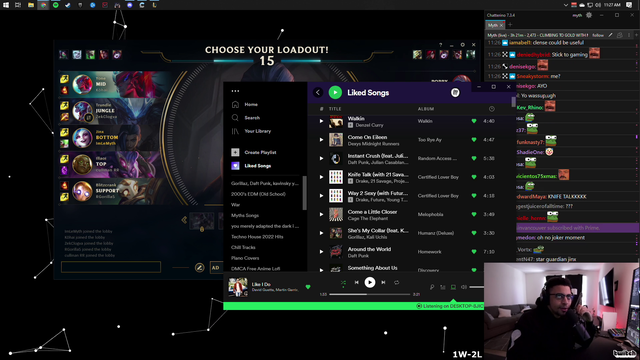Unlike Around the World via heart
The image size is (640, 360).
click(x=474, y=252)
